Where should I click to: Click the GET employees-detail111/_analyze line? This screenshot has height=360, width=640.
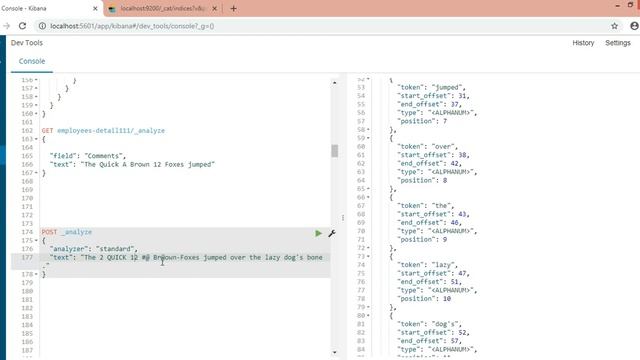click(x=103, y=131)
